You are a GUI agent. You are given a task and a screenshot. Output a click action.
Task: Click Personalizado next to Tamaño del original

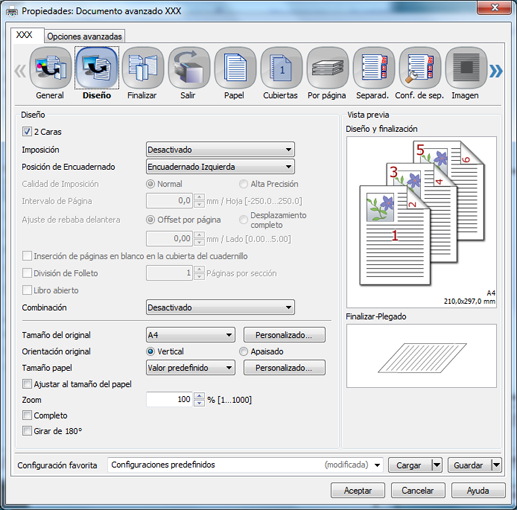pyautogui.click(x=284, y=335)
